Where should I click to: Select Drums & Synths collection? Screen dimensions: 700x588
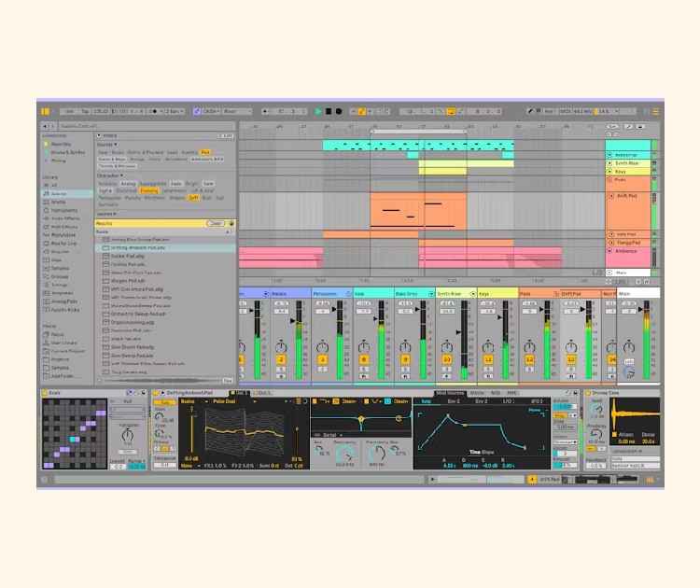(67, 152)
